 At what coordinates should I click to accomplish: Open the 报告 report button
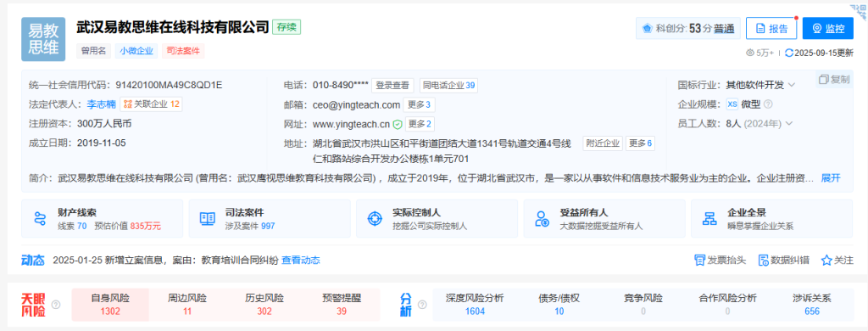771,28
